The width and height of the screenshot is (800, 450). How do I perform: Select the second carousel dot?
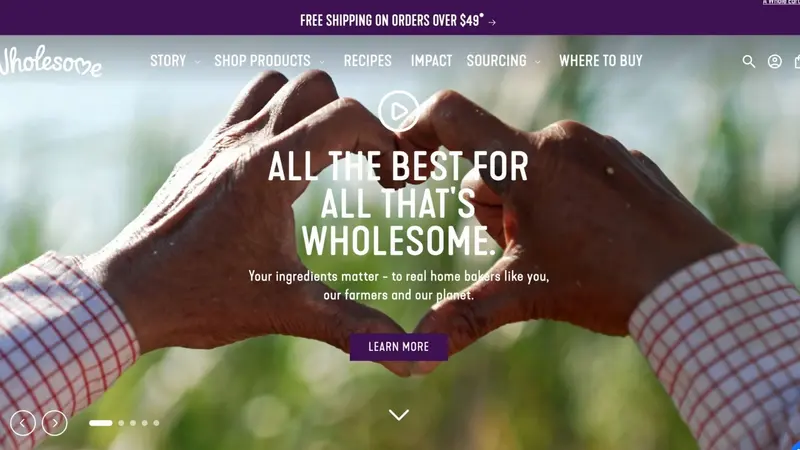(121, 423)
